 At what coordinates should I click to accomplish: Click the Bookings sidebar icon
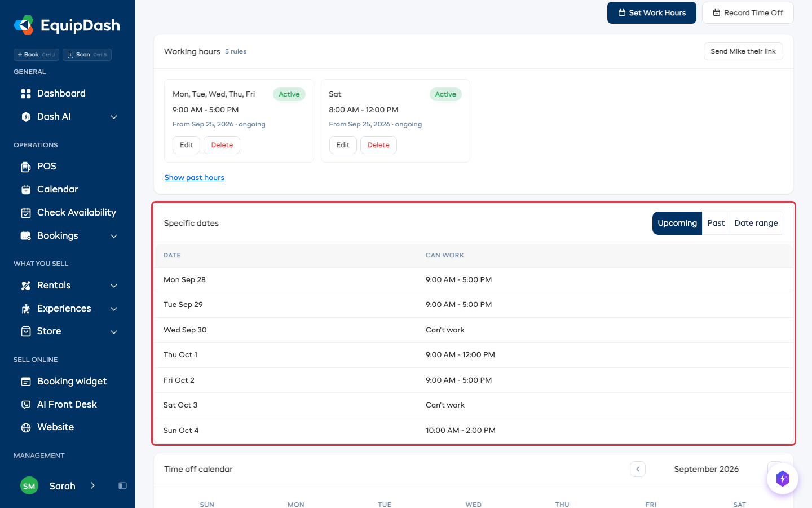[26, 236]
